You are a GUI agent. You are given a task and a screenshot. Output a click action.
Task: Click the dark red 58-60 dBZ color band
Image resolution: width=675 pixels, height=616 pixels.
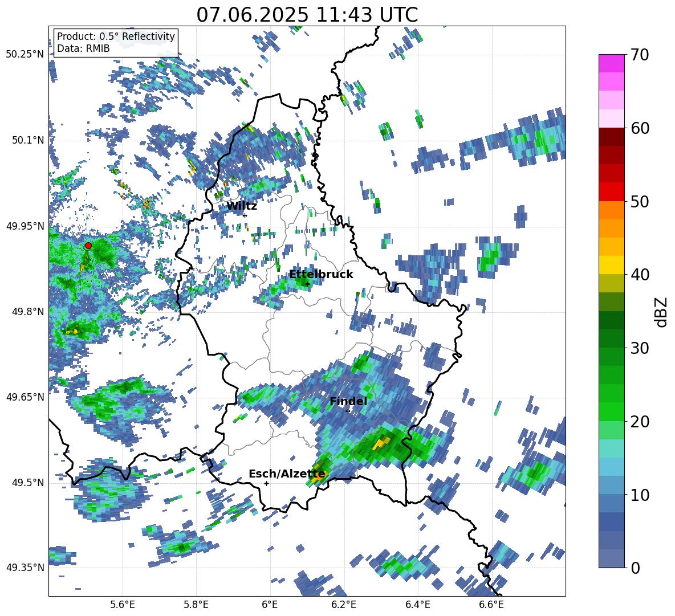[x=611, y=137]
